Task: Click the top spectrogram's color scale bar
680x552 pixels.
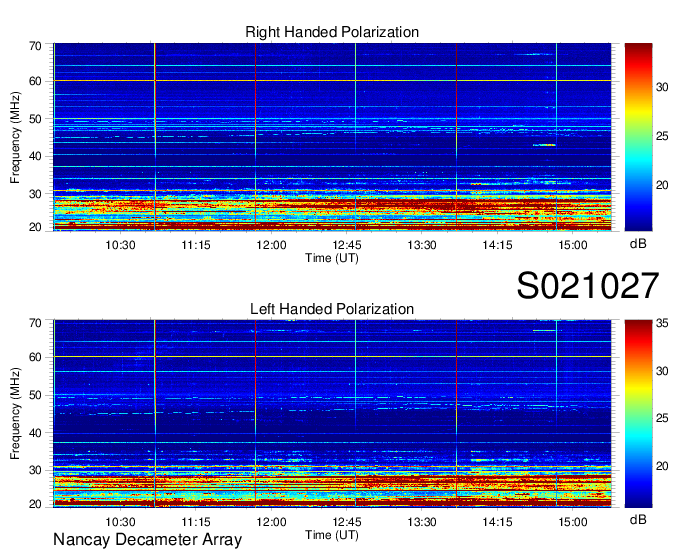Action: 638,137
